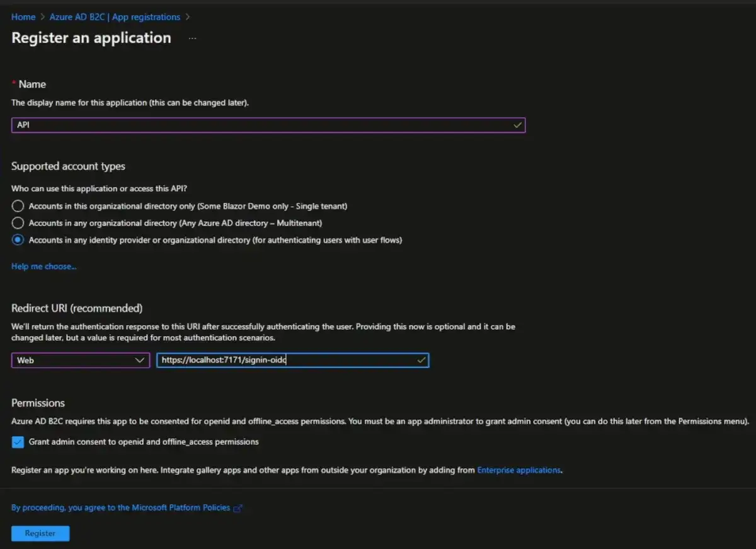756x549 pixels.
Task: Uncheck Grant admin consent checkbox
Action: pyautogui.click(x=18, y=442)
